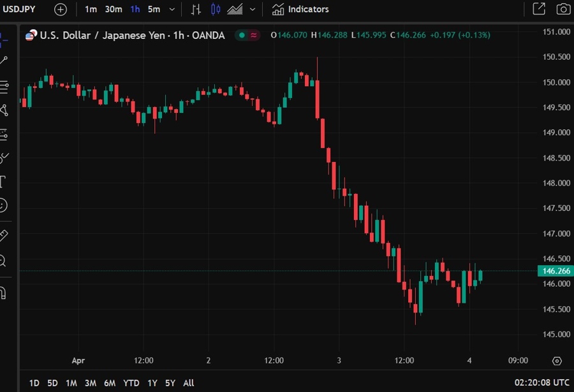Open the text annotation tool
The height and width of the screenshot is (392, 574).
(3, 182)
